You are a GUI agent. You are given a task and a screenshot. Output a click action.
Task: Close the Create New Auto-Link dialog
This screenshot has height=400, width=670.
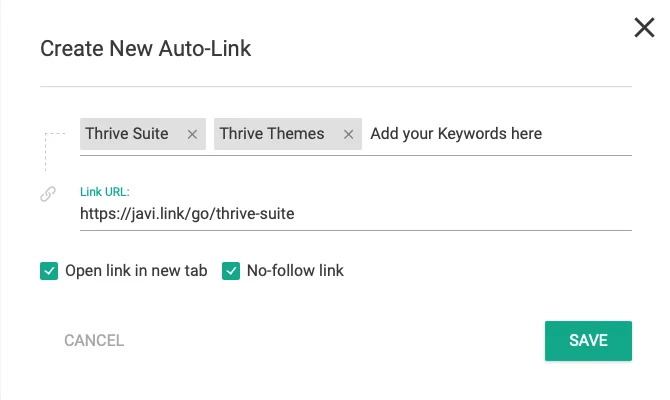(x=645, y=28)
